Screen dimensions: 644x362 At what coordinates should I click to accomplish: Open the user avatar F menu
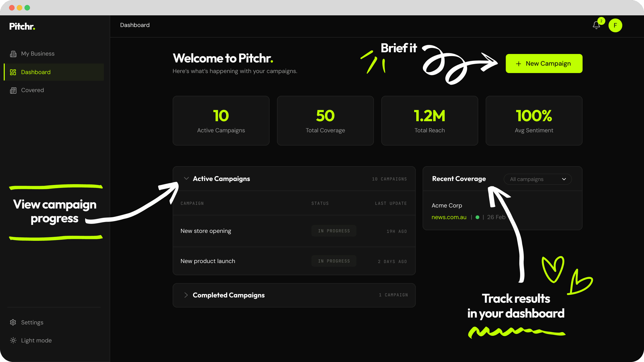(615, 25)
